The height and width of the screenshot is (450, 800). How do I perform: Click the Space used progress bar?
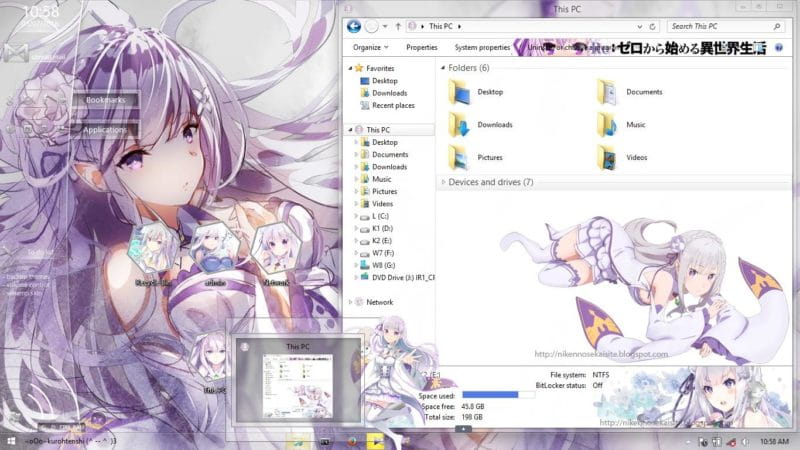tap(498, 395)
